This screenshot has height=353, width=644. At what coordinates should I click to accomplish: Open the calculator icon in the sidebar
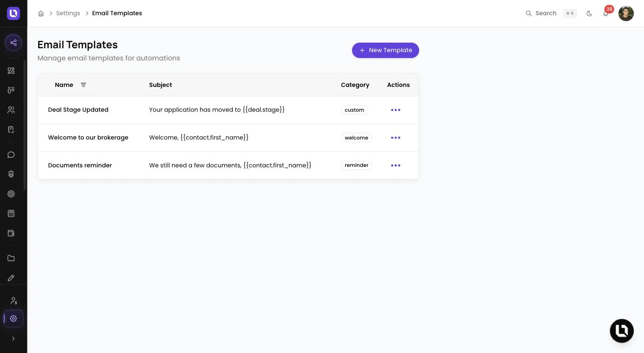click(11, 213)
